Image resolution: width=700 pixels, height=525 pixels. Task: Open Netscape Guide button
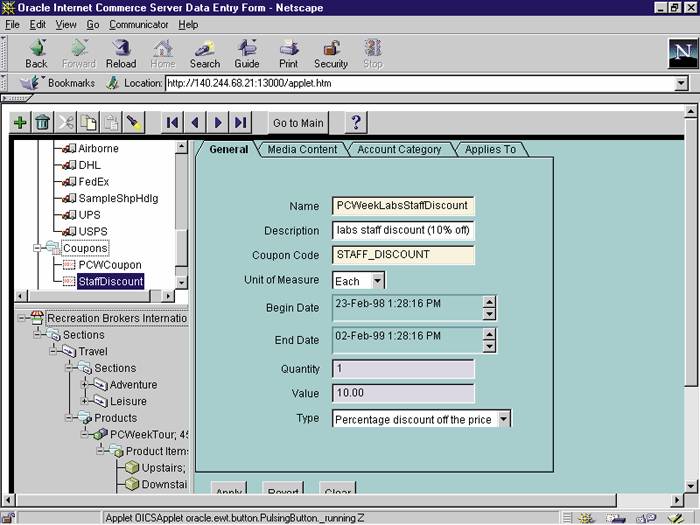247,54
